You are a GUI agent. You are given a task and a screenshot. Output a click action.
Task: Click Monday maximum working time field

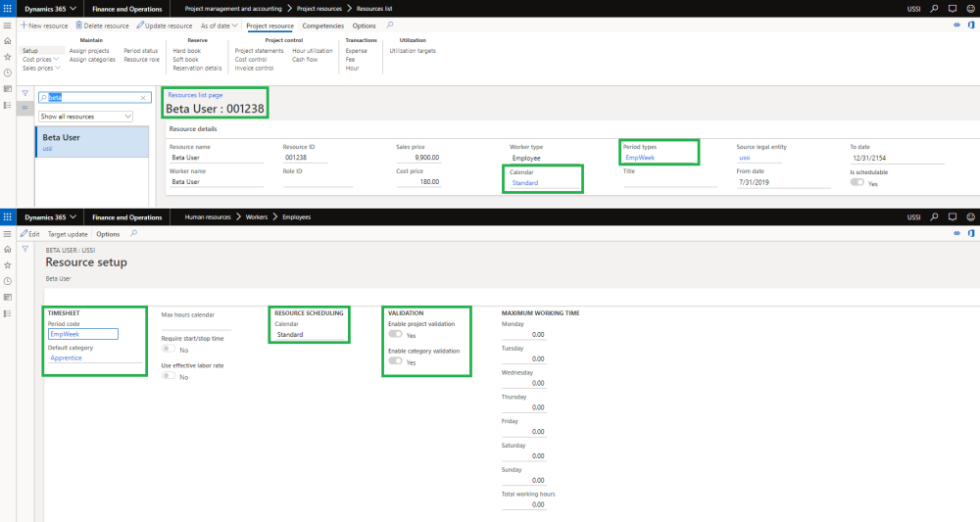point(523,334)
